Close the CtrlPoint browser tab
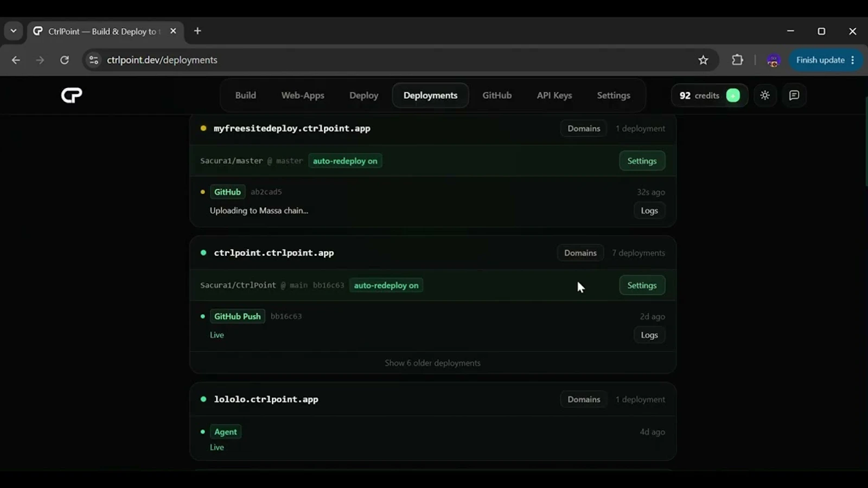The width and height of the screenshot is (868, 488). point(173,31)
